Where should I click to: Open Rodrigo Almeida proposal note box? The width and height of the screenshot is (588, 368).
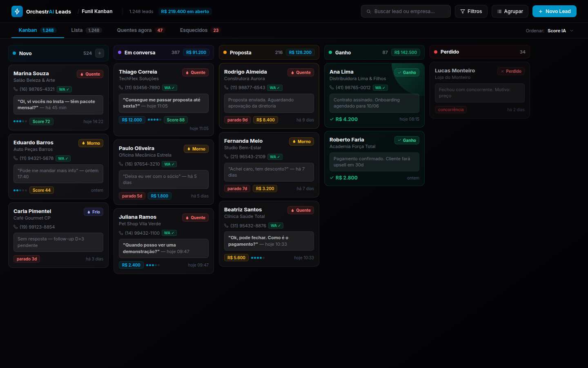click(x=269, y=103)
